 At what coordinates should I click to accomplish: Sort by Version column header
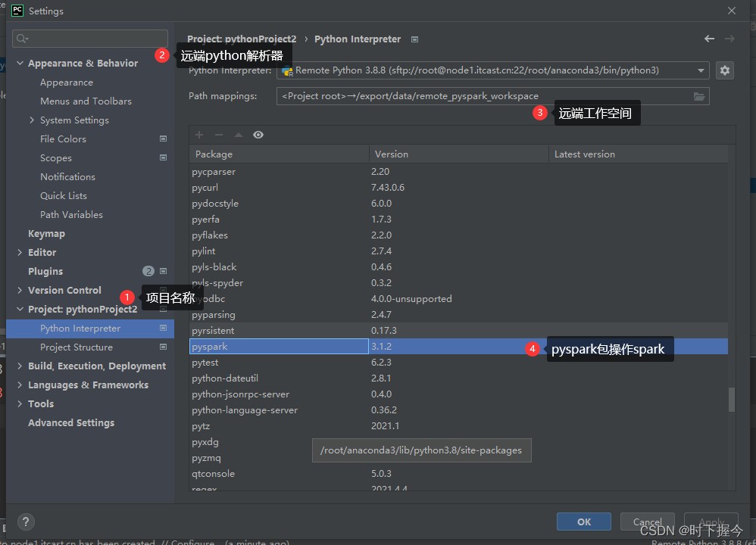tap(458, 154)
